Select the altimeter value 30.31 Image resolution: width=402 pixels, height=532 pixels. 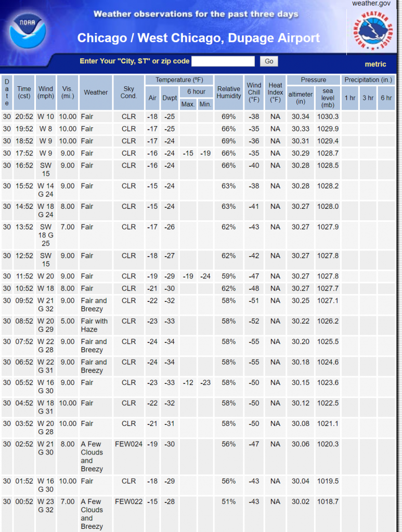coord(301,141)
